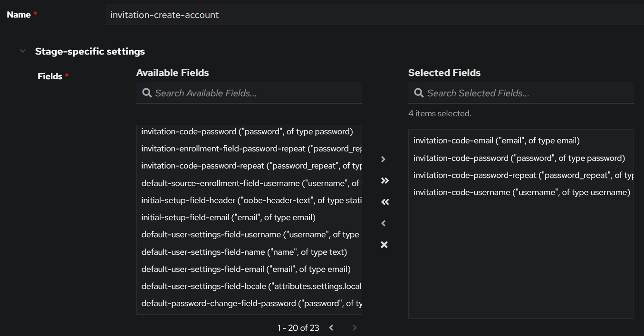Viewport: 644px width, 336px height.
Task: Select default-password-change-field-password entry
Action: click(x=251, y=303)
